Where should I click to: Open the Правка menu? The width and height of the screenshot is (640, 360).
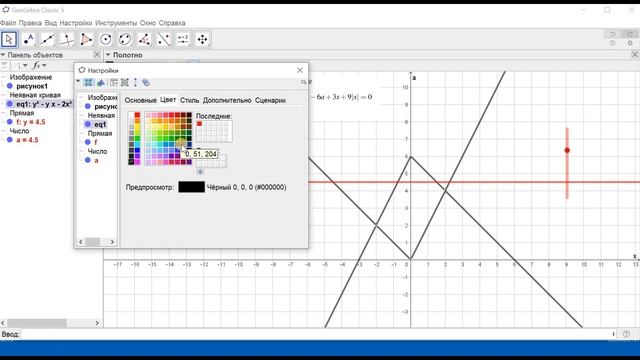coord(30,23)
